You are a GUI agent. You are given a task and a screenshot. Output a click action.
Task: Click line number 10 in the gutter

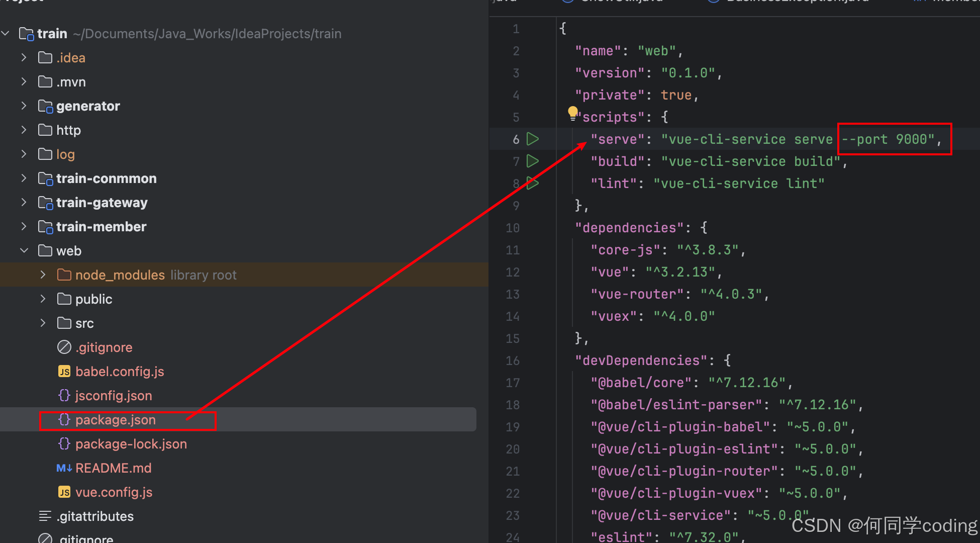(513, 228)
